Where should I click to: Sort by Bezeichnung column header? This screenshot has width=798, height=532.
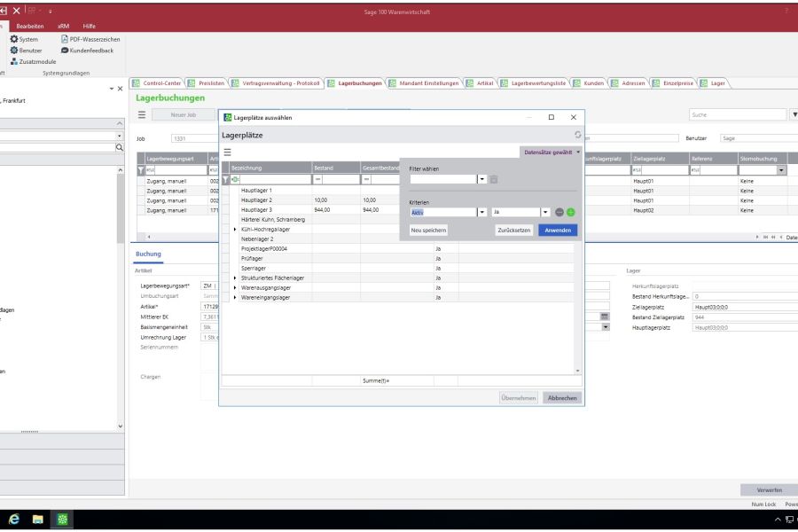(270, 168)
